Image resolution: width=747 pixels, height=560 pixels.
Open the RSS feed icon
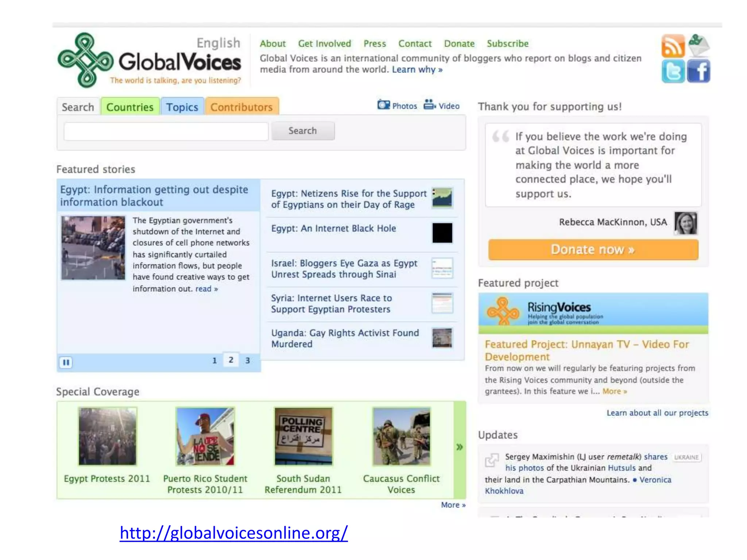tap(673, 46)
